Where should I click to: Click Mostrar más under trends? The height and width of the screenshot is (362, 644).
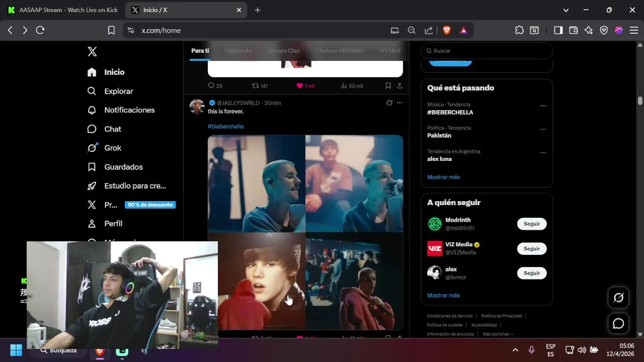443,177
